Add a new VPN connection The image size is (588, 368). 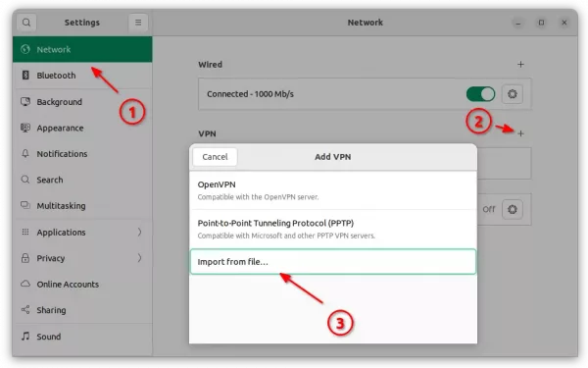520,133
